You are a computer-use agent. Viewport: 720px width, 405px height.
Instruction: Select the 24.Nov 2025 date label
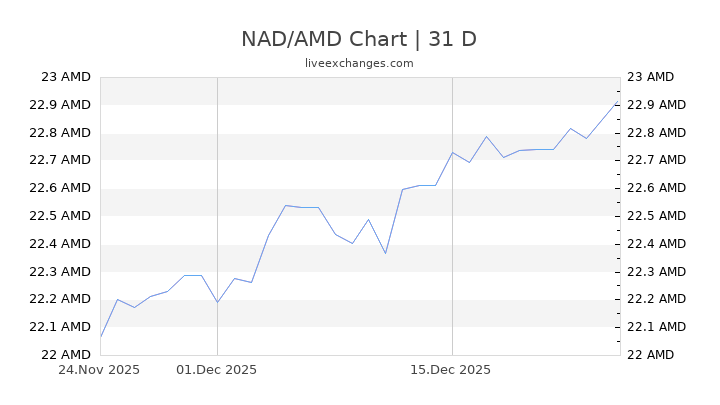coord(99,369)
